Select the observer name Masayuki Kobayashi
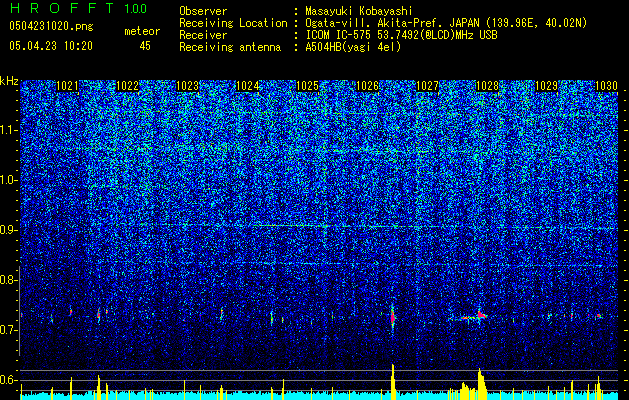Viewport: 629px width, 400px height. point(359,11)
